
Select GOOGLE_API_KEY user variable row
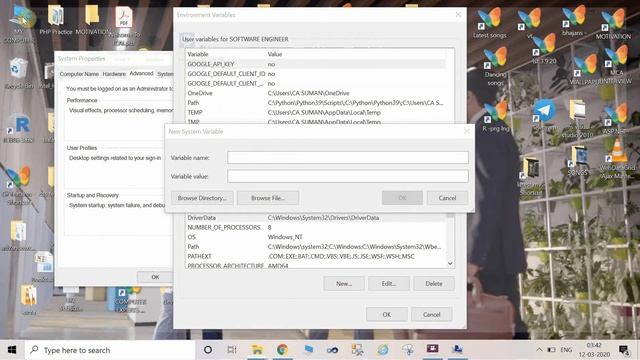tap(316, 64)
